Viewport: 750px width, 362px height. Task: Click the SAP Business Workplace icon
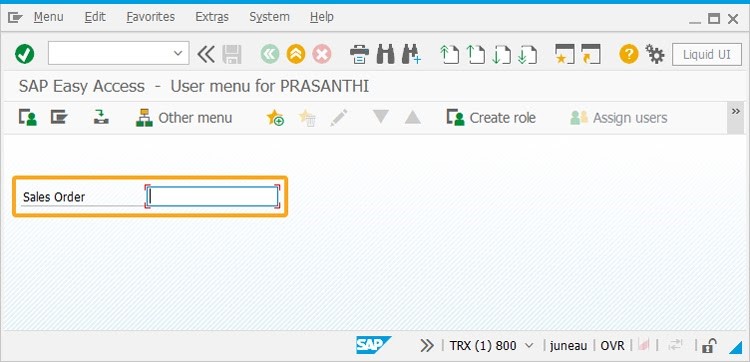click(101, 117)
